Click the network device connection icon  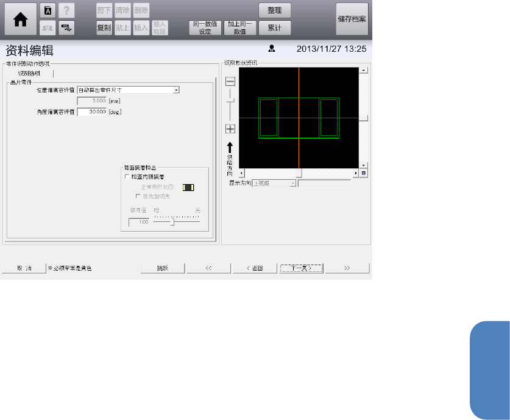pos(66,28)
